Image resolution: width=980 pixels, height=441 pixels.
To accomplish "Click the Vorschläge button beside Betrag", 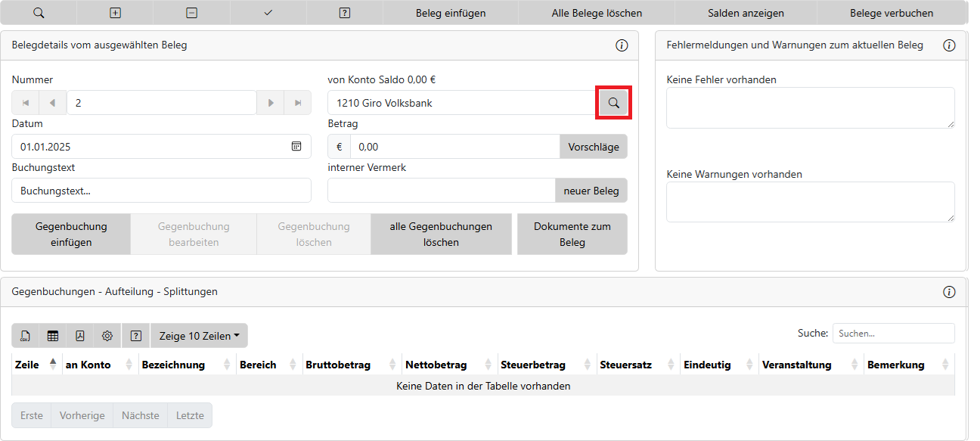I will pyautogui.click(x=593, y=147).
